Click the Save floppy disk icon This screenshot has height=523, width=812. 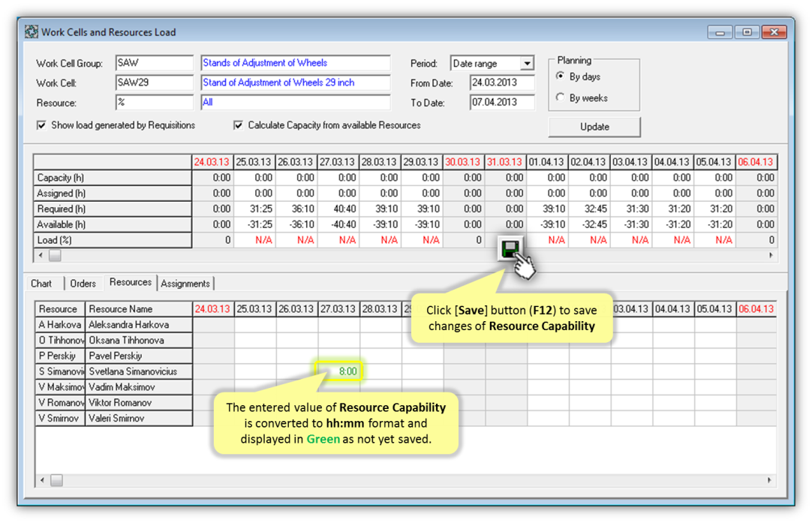pos(510,249)
